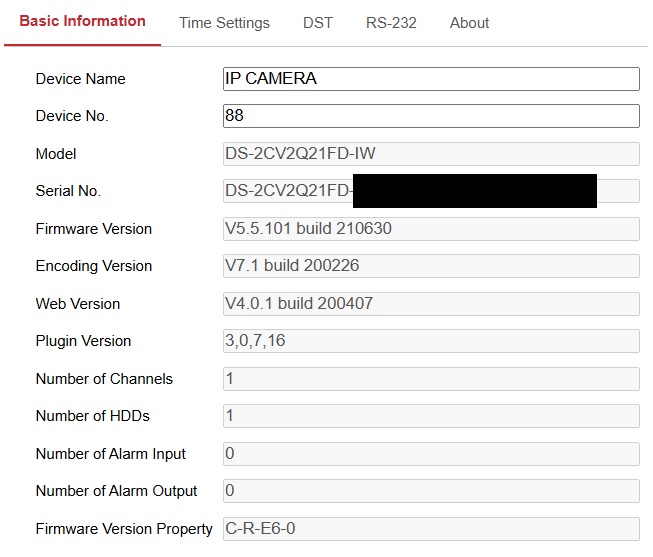Click the Firmware Version Property field C-R-E6-0
Image resolution: width=653 pixels, height=557 pixels.
[431, 529]
